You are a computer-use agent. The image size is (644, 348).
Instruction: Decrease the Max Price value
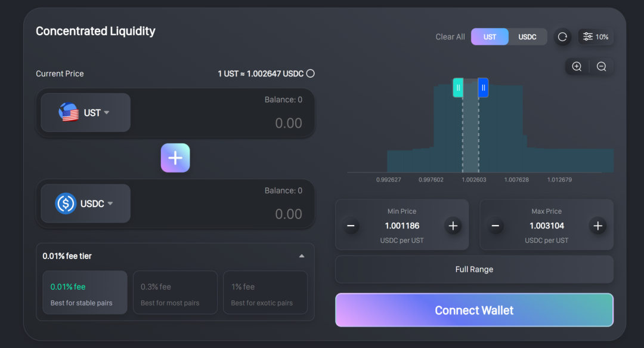click(x=496, y=226)
